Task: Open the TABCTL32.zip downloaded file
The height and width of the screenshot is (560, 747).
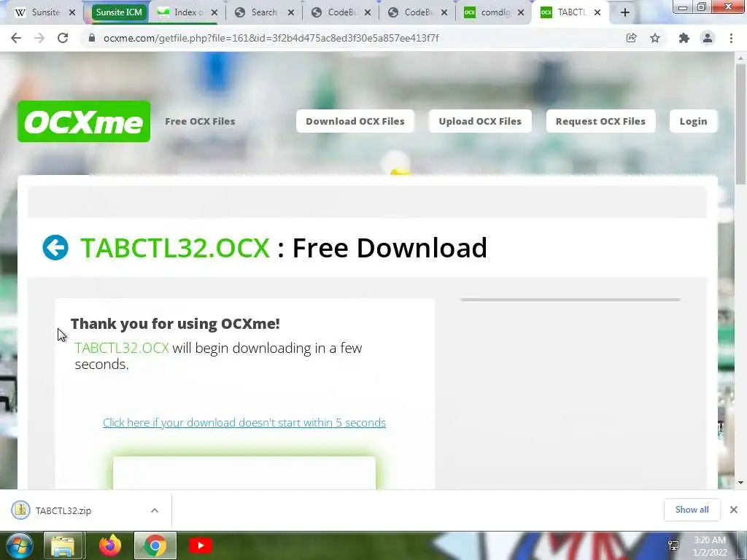Action: pyautogui.click(x=63, y=510)
